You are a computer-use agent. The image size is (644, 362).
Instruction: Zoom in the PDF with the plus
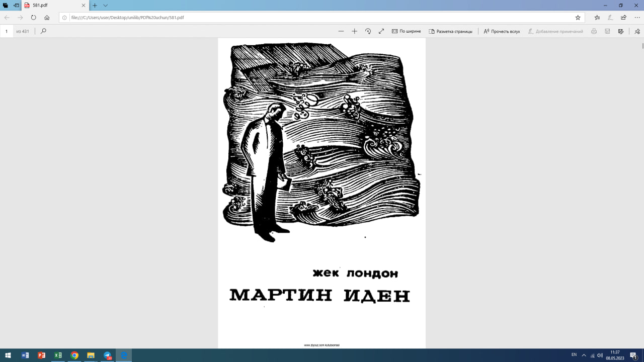coord(354,31)
